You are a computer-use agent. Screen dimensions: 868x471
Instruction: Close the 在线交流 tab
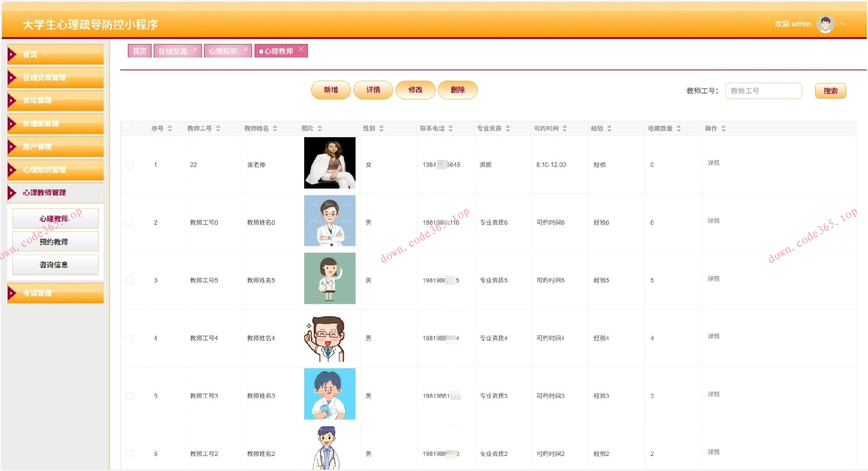(195, 49)
